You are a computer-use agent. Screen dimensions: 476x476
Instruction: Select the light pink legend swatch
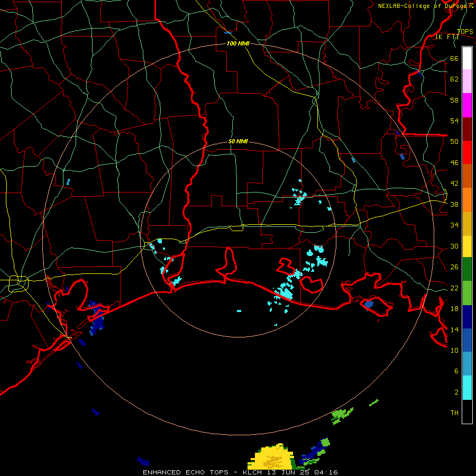pyautogui.click(x=467, y=81)
